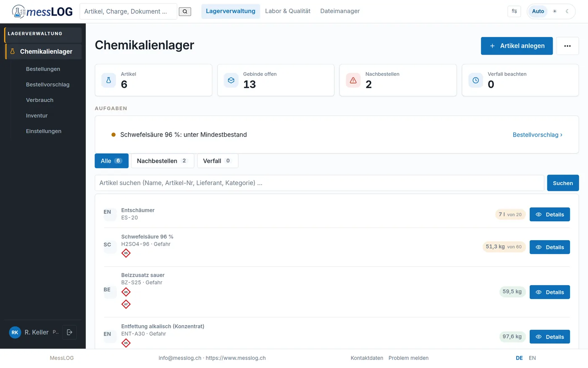Click the swap arrows icon in header

(514, 11)
